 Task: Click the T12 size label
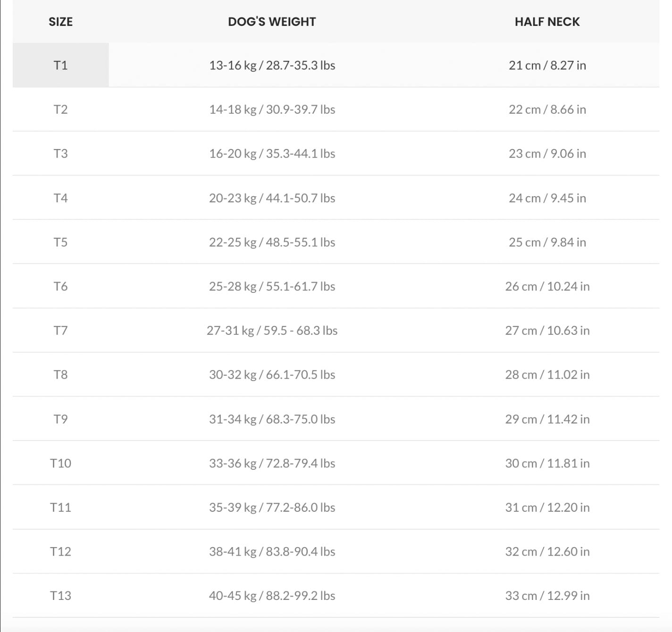[x=60, y=552]
